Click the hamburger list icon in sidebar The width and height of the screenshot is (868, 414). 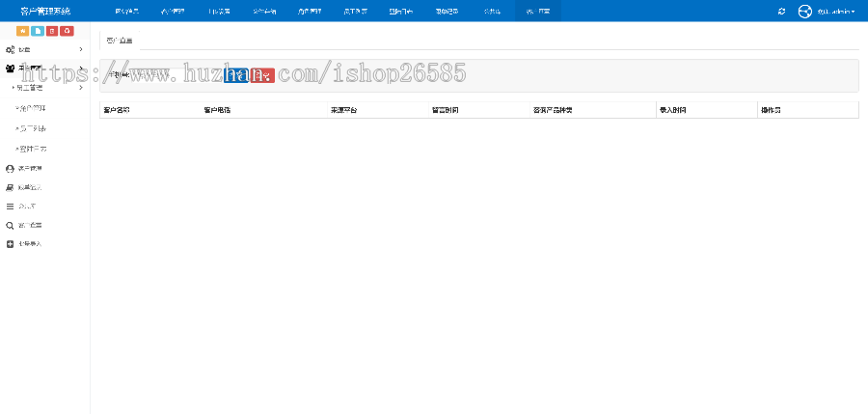point(10,207)
